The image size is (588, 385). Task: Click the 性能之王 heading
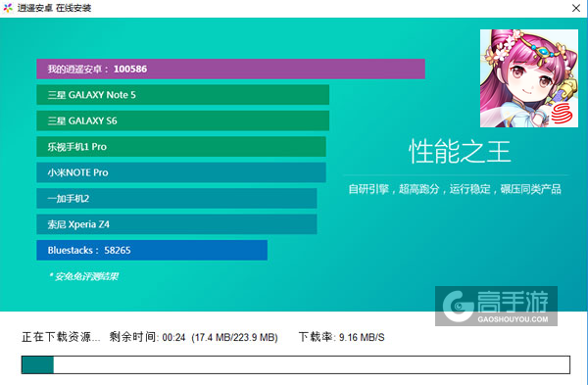click(x=460, y=151)
